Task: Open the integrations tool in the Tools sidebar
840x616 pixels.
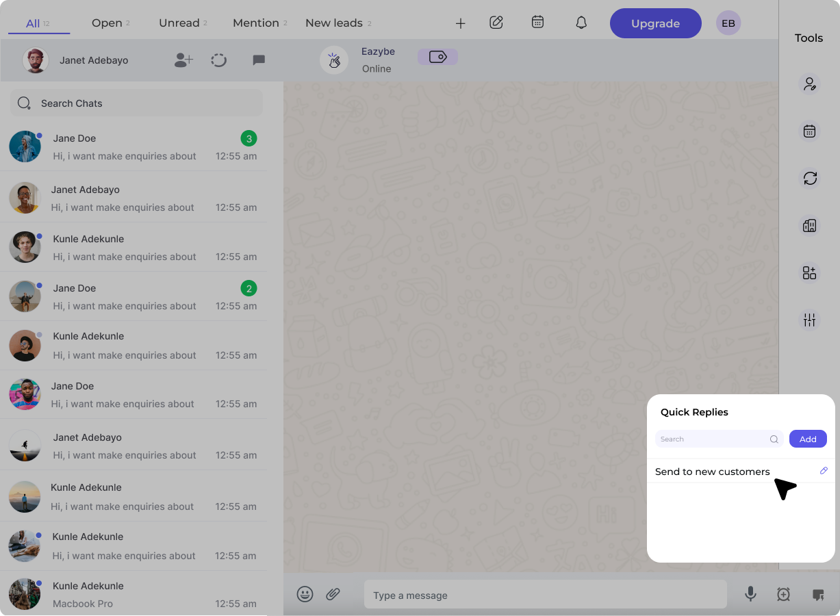Action: (810, 272)
